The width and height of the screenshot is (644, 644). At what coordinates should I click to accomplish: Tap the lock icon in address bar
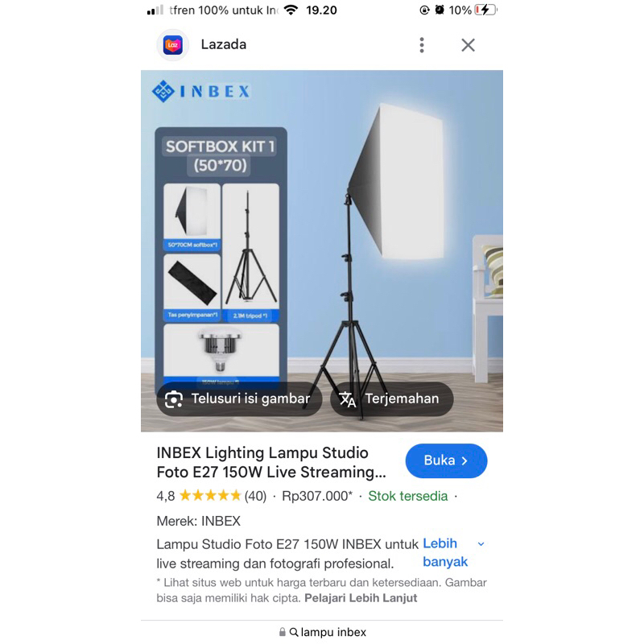[283, 632]
